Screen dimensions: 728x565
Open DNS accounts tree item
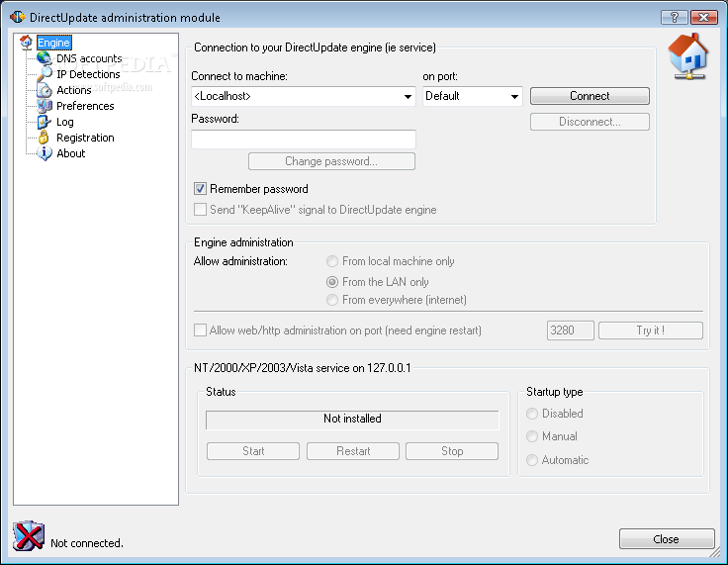[x=89, y=58]
